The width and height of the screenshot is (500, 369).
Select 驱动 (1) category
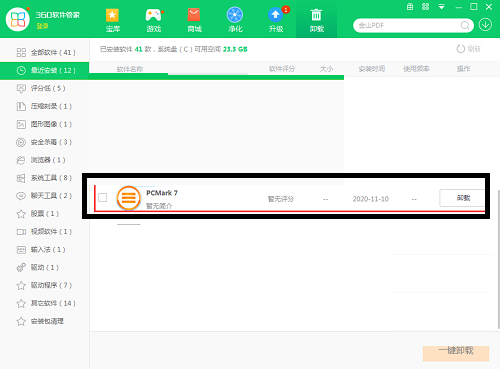44,267
